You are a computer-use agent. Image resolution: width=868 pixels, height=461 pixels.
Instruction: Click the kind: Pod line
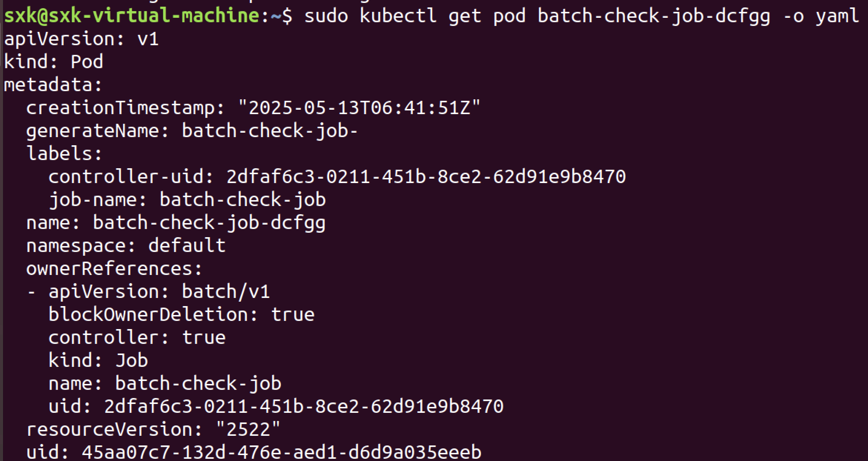(x=53, y=62)
